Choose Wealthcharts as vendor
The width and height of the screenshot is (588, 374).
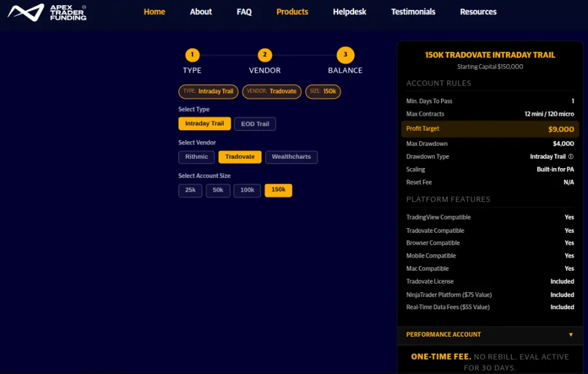291,157
